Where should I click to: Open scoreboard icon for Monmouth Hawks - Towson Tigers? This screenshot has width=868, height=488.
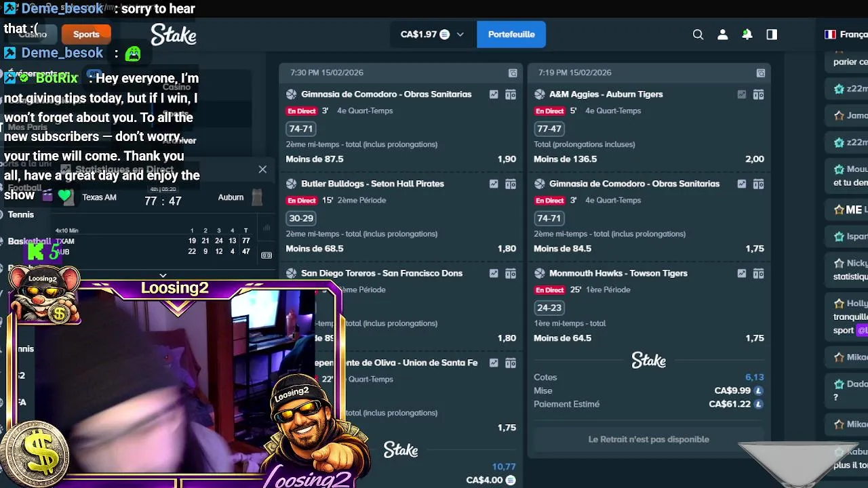(x=759, y=273)
